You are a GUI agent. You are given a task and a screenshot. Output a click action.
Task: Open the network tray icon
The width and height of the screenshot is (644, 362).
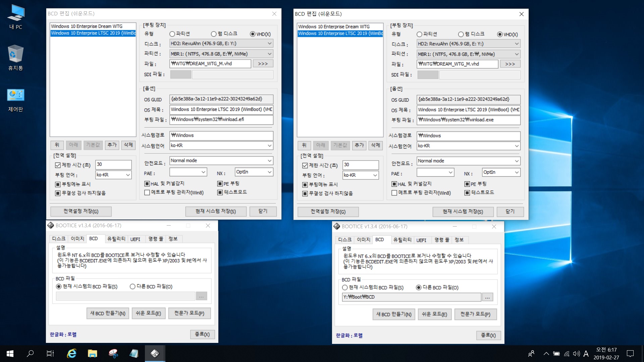(x=567, y=354)
